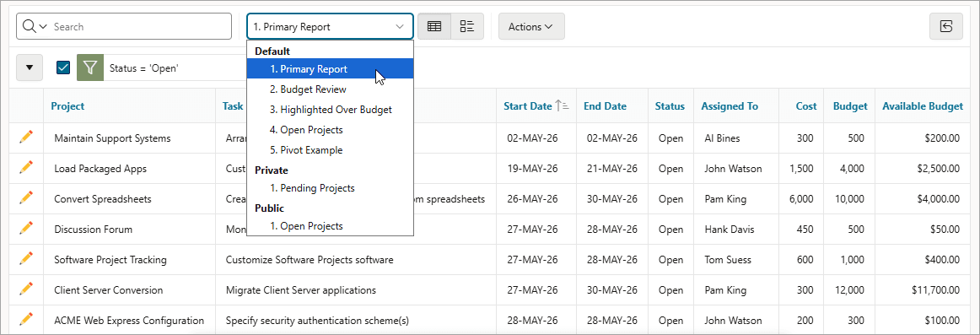
Task: Click the edit pencil for Convert Spreadsheets
Action: click(x=25, y=198)
